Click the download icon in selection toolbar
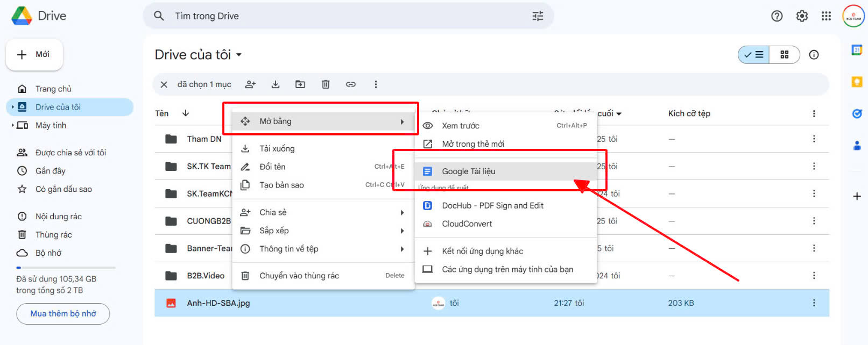This screenshot has height=345, width=868. 276,84
